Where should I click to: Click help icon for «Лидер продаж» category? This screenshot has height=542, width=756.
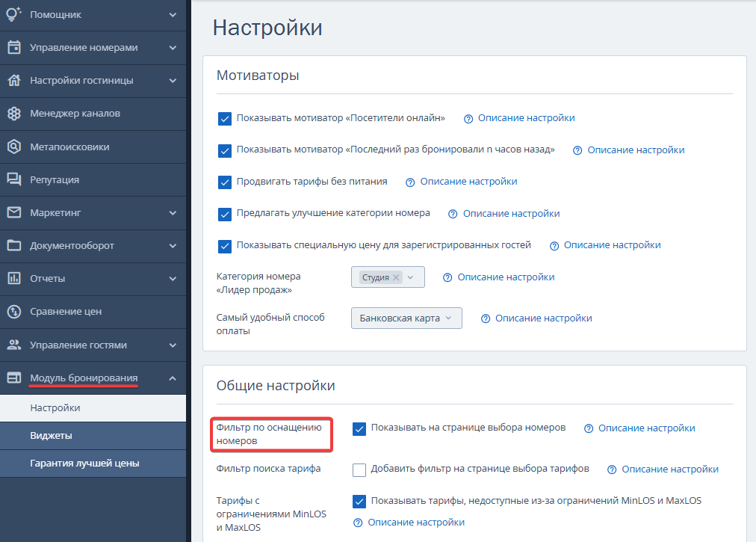[x=447, y=277]
